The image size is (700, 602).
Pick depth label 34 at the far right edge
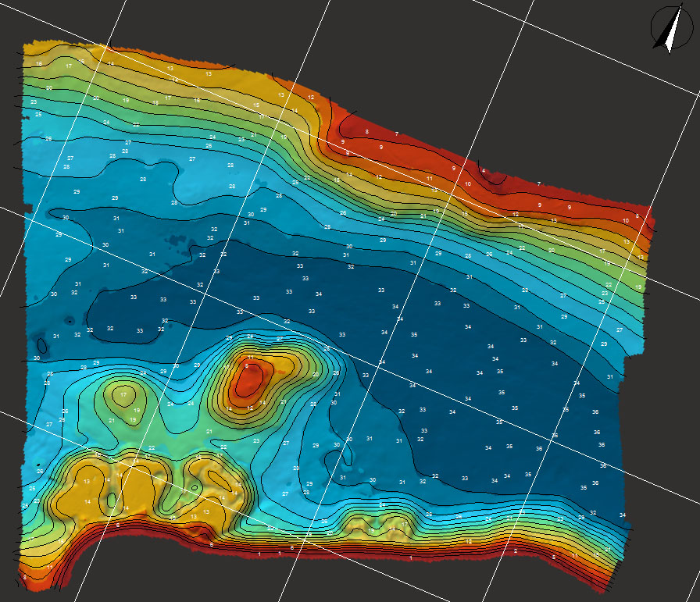623,515
